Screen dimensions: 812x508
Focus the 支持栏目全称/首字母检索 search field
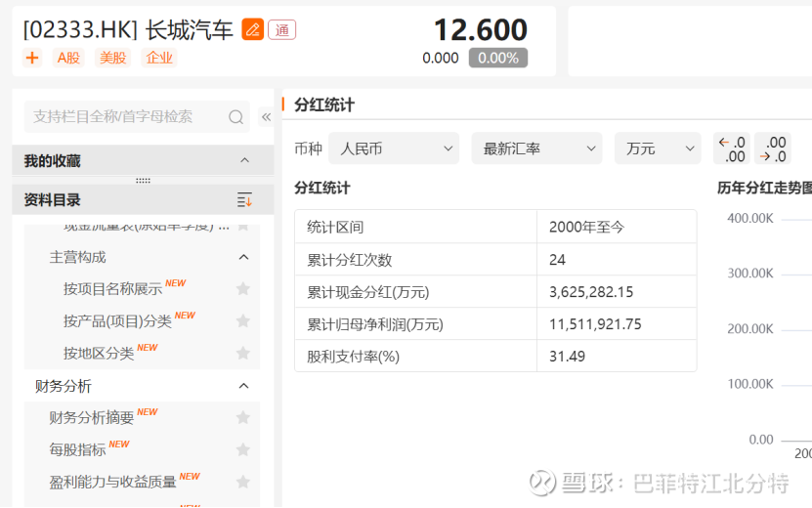[137, 116]
